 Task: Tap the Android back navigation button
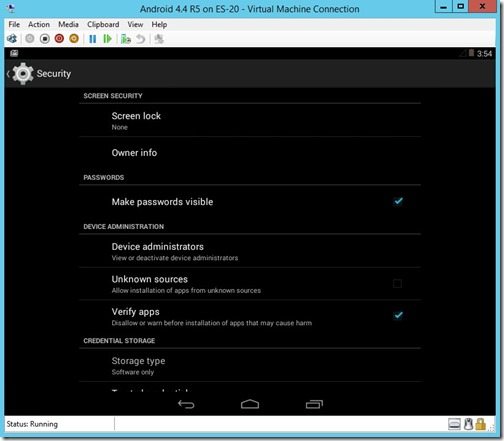pyautogui.click(x=186, y=404)
